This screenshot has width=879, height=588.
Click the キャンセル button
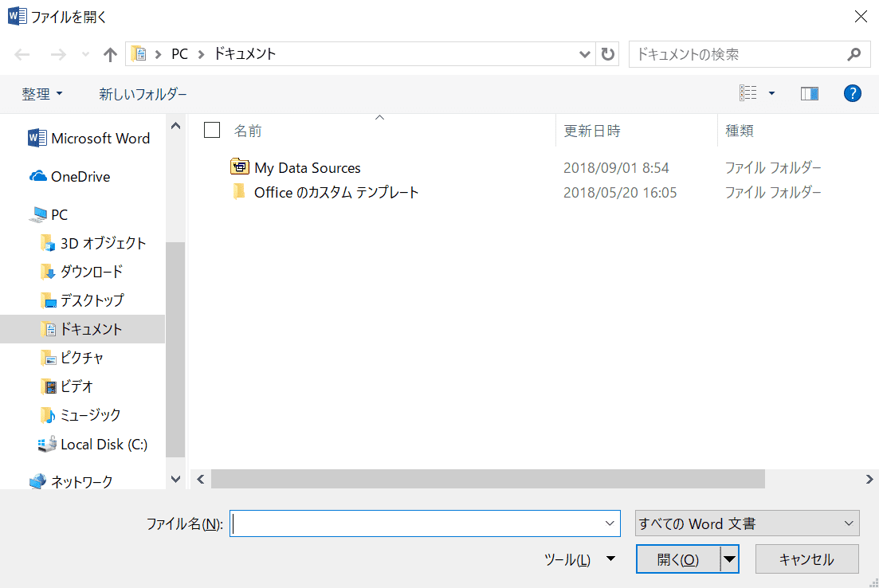(x=806, y=559)
